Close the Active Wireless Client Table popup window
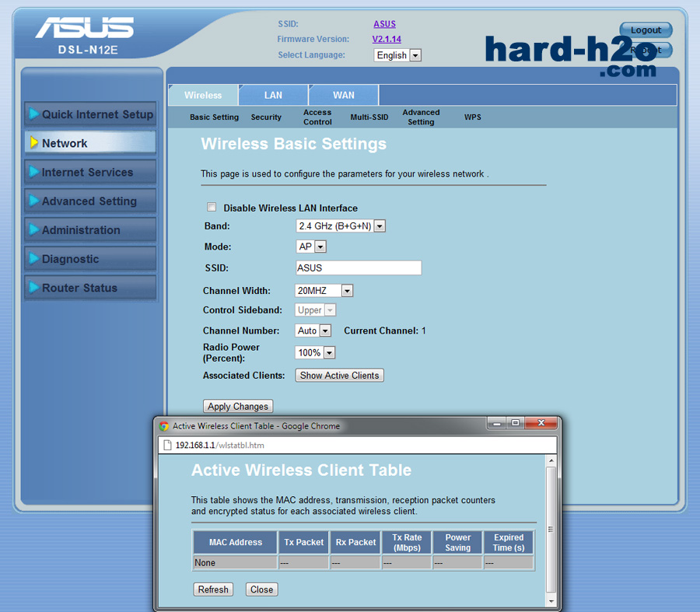This screenshot has width=700, height=612. [x=541, y=423]
